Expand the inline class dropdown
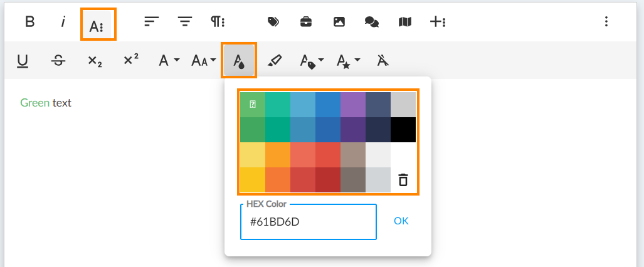644x267 pixels. (311, 60)
